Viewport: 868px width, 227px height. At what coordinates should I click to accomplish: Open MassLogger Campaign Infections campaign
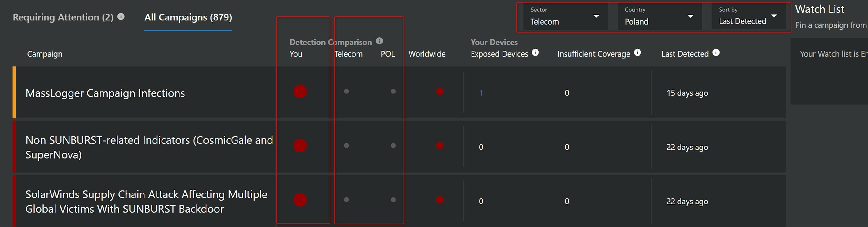[105, 93]
